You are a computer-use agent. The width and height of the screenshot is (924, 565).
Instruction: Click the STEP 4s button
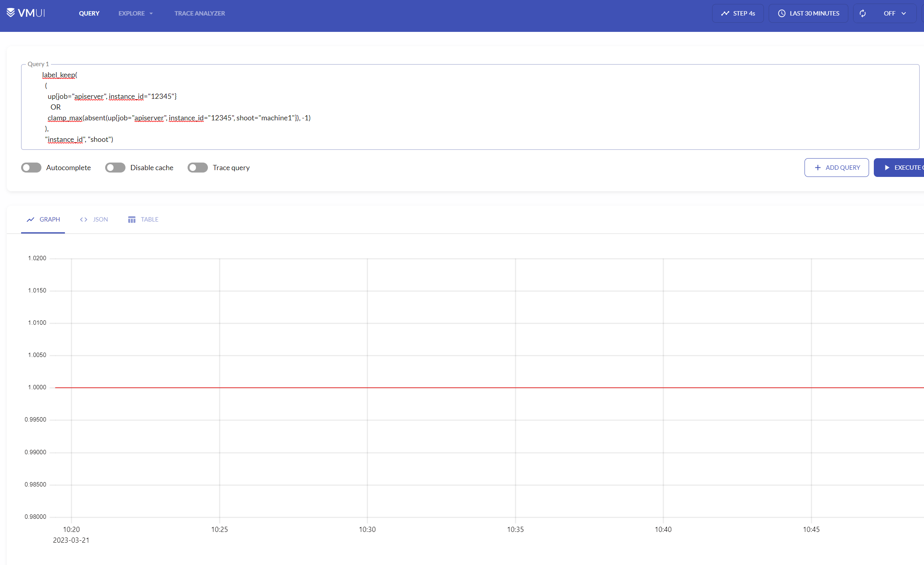[738, 13]
